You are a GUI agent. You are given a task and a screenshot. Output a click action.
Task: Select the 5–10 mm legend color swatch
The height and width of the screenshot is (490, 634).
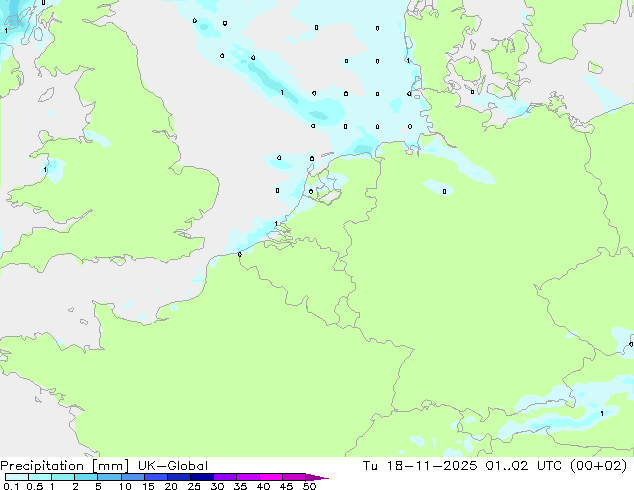109,477
